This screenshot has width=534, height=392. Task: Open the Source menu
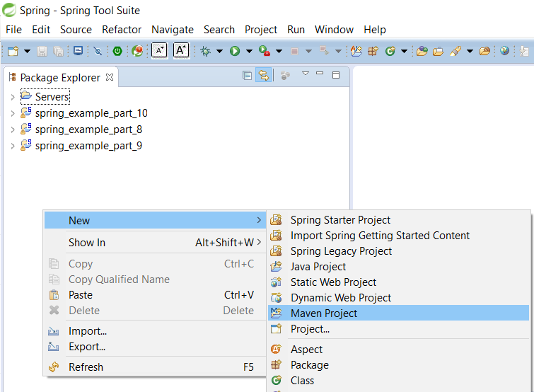click(x=76, y=30)
